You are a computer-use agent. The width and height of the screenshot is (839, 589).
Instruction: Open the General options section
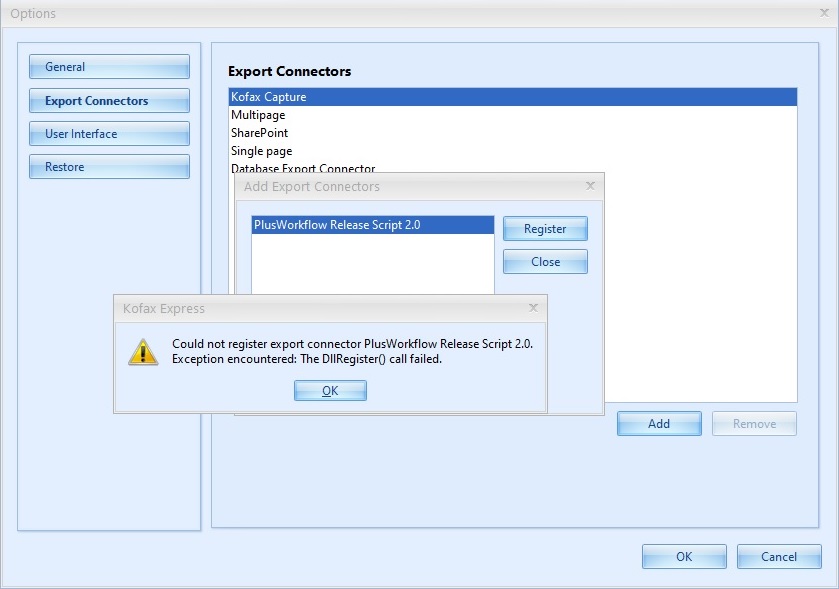tap(109, 67)
